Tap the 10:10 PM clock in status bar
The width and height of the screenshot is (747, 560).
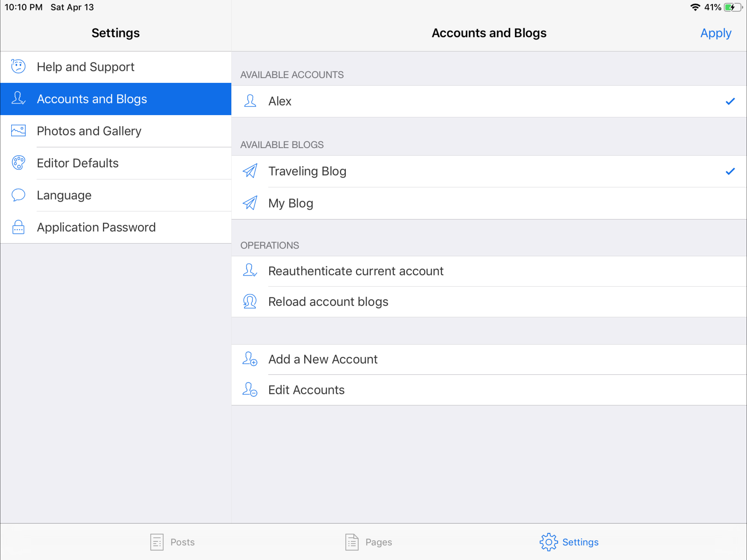24,7
